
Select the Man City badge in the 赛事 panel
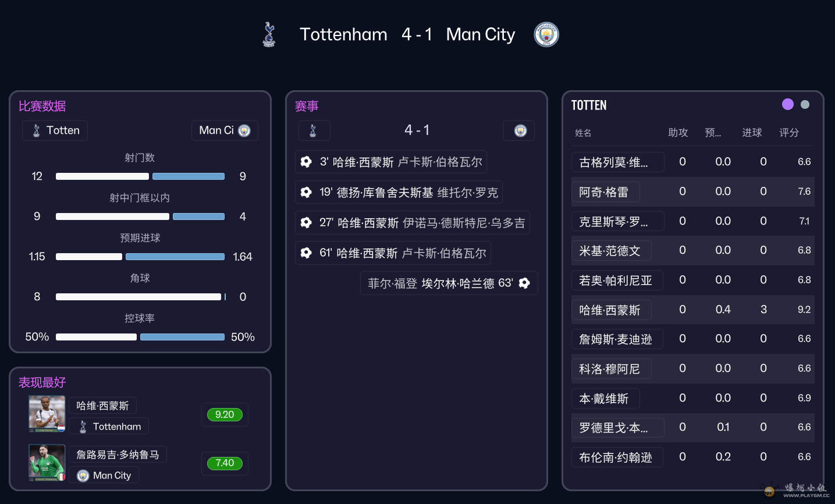518,130
